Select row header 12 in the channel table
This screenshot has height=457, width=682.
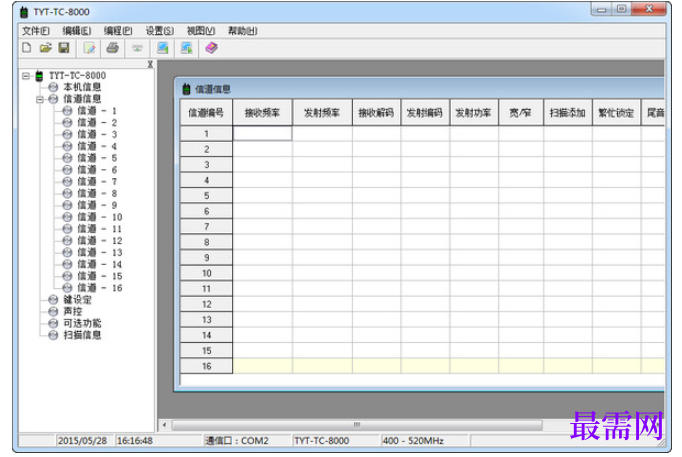206,304
